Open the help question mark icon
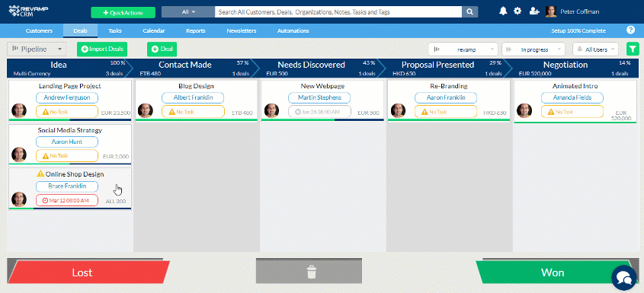The width and height of the screenshot is (644, 293). [630, 30]
